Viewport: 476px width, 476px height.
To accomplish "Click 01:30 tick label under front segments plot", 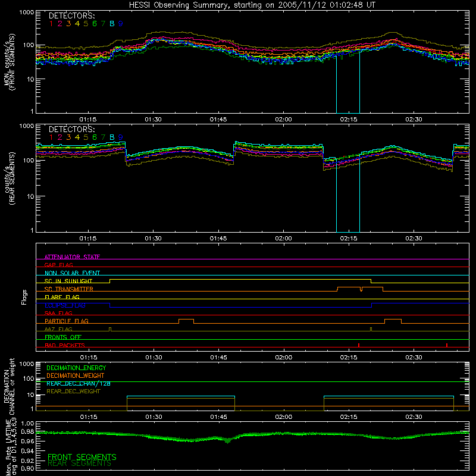I will (x=153, y=120).
